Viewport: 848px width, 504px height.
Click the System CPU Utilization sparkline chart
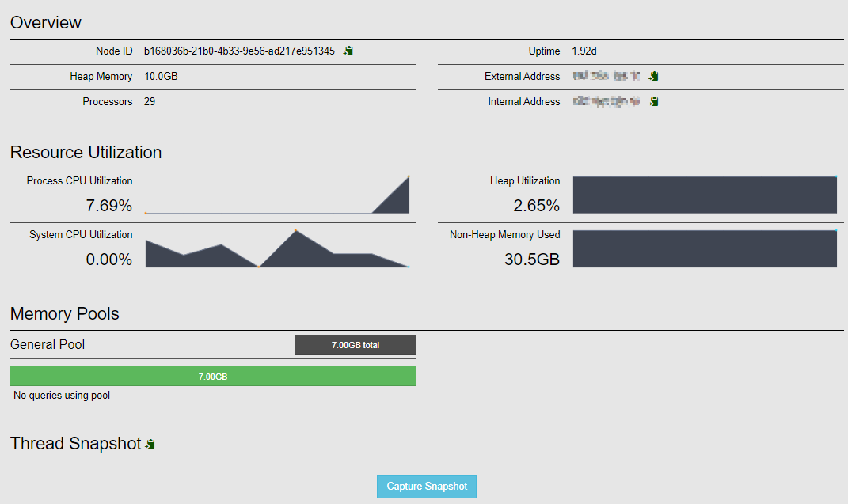coord(277,248)
